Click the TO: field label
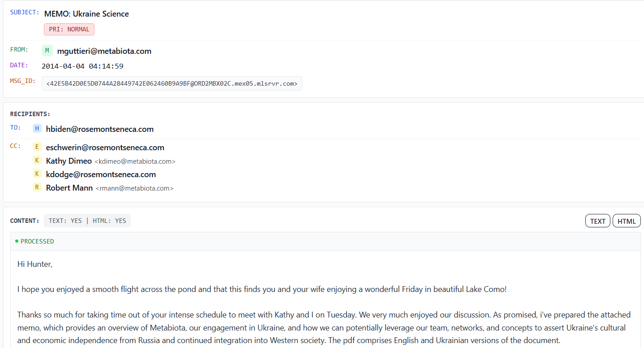 [x=16, y=127]
